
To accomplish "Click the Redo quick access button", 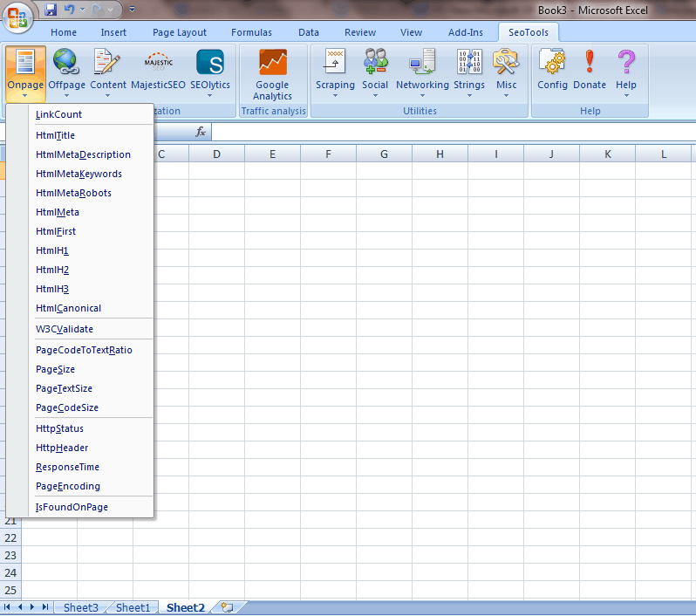I will point(98,9).
